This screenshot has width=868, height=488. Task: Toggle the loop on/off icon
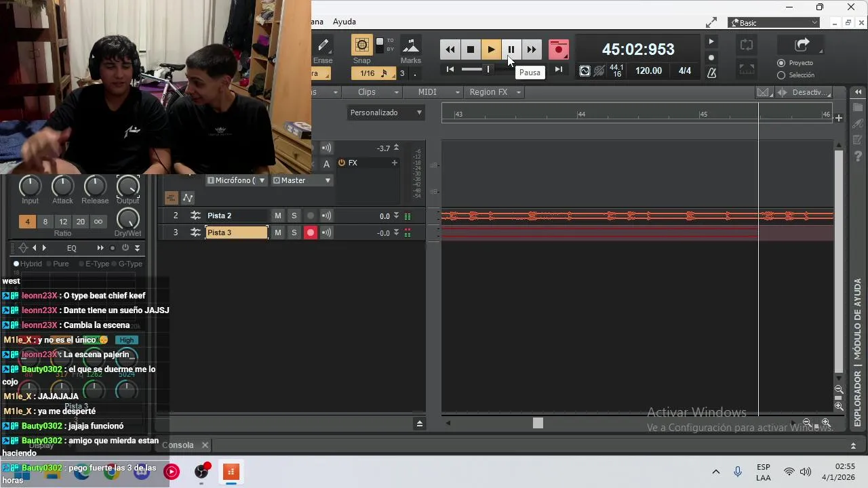(746, 45)
